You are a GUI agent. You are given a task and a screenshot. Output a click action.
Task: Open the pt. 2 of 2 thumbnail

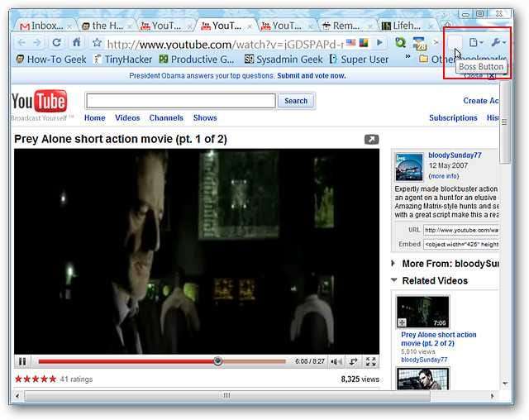click(422, 312)
